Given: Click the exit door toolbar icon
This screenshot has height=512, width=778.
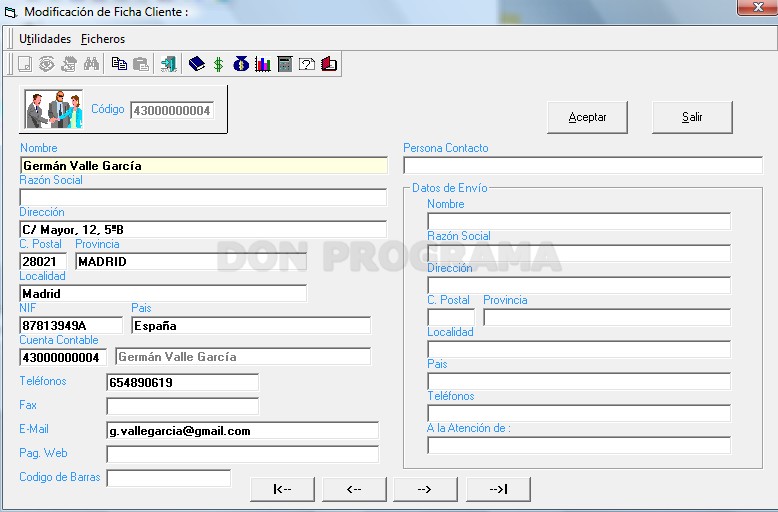Looking at the screenshot, I should [169, 64].
